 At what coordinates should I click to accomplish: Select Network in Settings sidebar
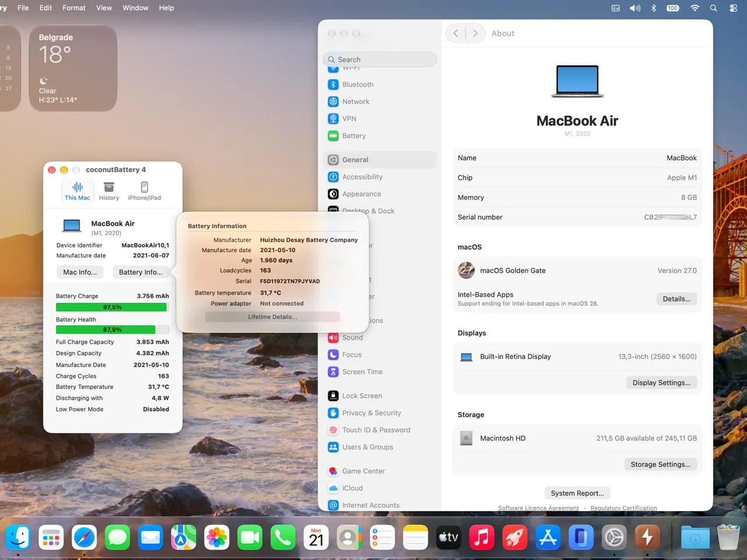[379, 101]
